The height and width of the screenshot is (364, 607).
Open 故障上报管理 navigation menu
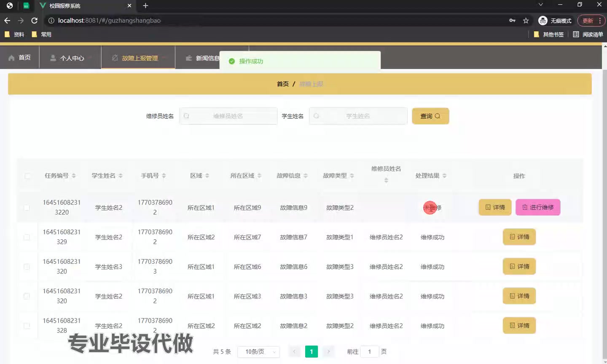[138, 58]
